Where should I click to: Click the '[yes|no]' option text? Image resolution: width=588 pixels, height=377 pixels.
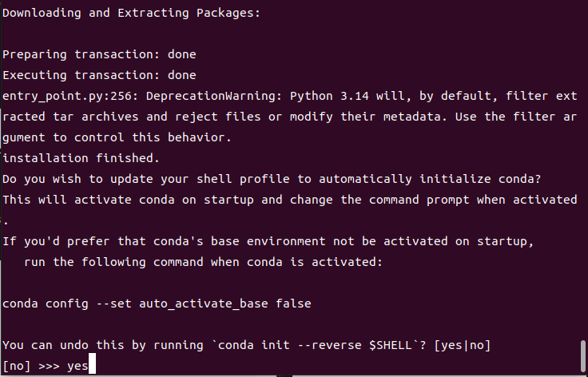459,345
